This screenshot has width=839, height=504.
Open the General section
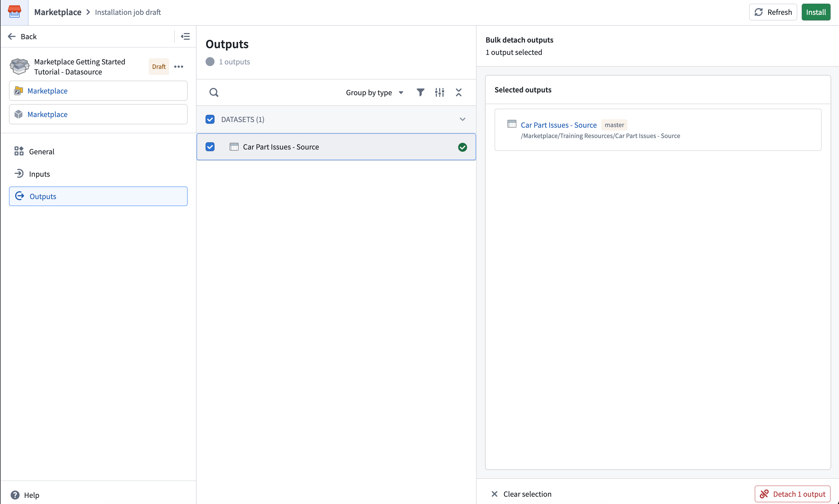pos(98,151)
